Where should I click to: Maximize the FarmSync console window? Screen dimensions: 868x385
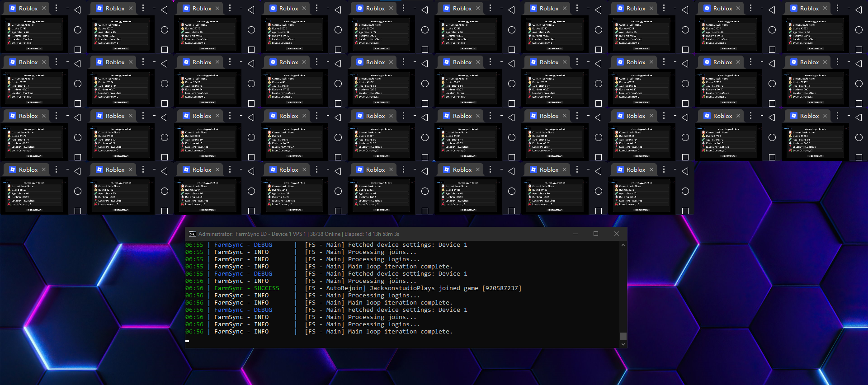pyautogui.click(x=596, y=234)
